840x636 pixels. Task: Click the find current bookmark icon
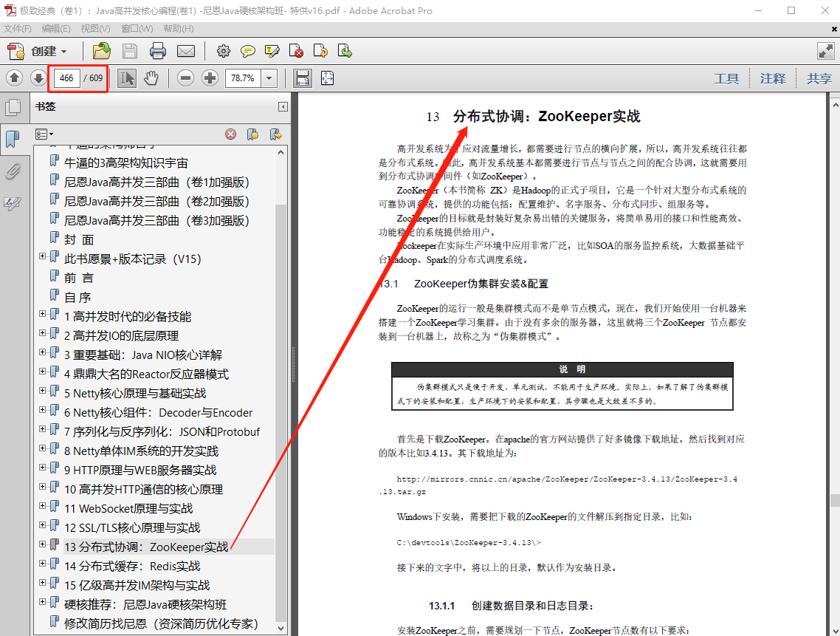tap(276, 134)
